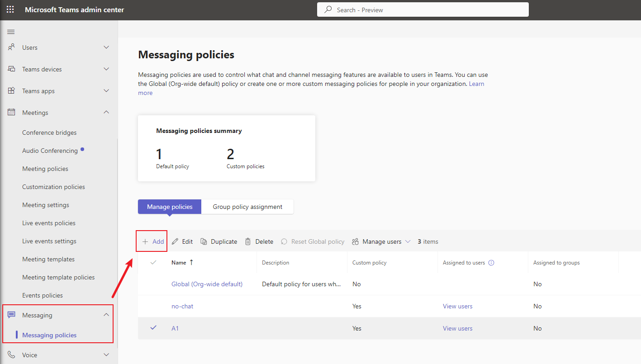
Task: Open the Manage users dropdown arrow
Action: tap(408, 241)
